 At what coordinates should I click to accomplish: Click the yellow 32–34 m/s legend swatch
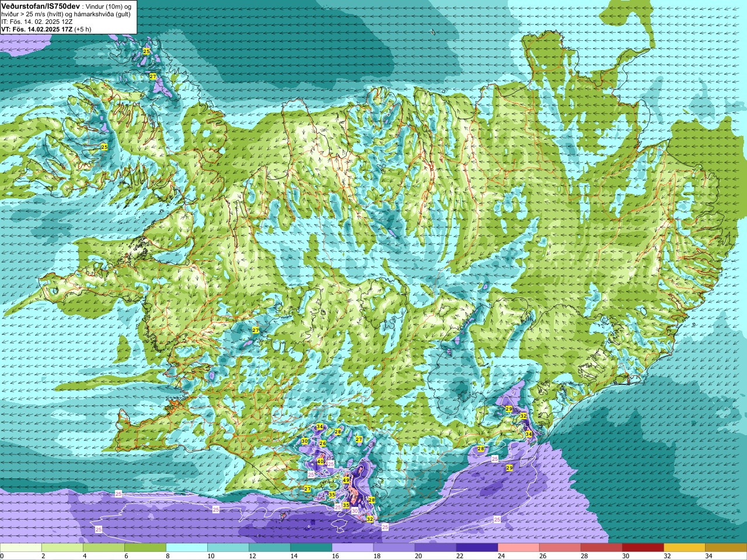[x=684, y=548]
